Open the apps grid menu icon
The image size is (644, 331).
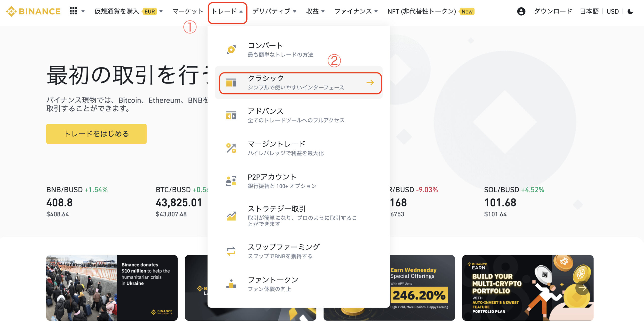pos(73,11)
